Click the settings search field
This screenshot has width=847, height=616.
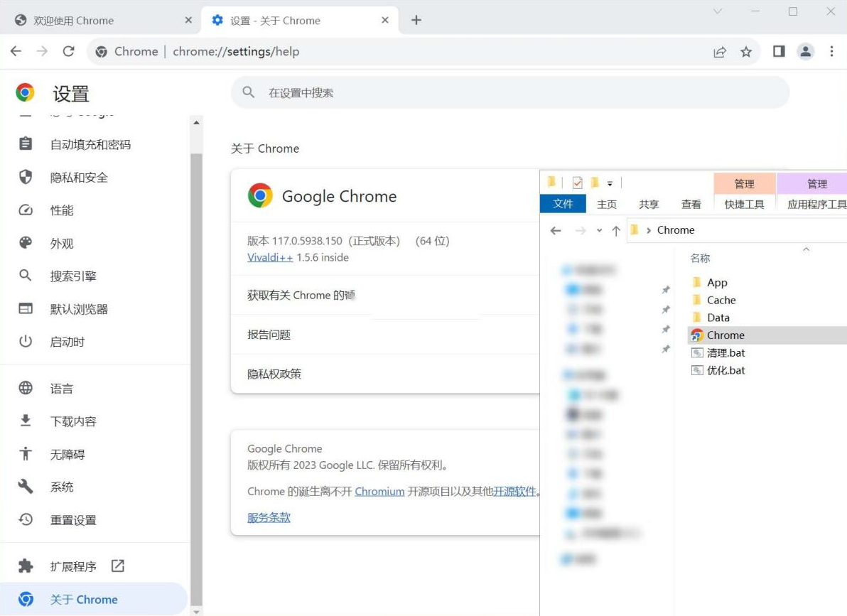pyautogui.click(x=509, y=92)
